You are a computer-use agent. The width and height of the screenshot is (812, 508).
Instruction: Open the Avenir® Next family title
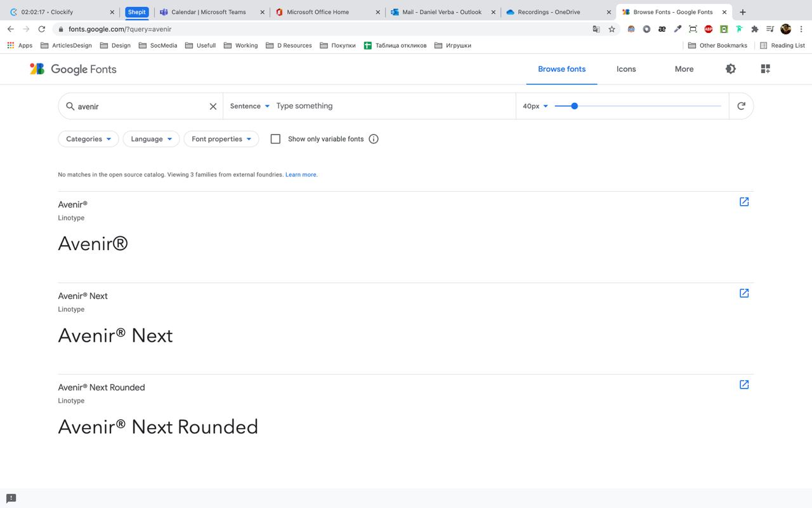tap(82, 296)
